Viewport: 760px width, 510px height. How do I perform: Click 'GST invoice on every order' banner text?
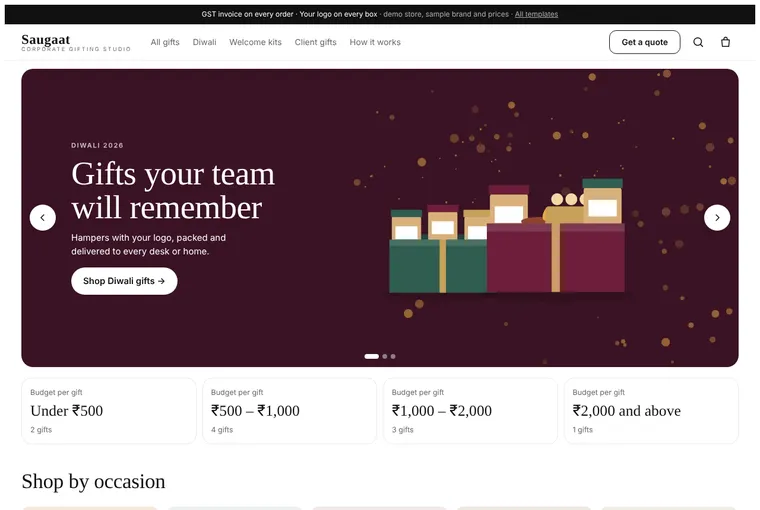[x=247, y=14]
